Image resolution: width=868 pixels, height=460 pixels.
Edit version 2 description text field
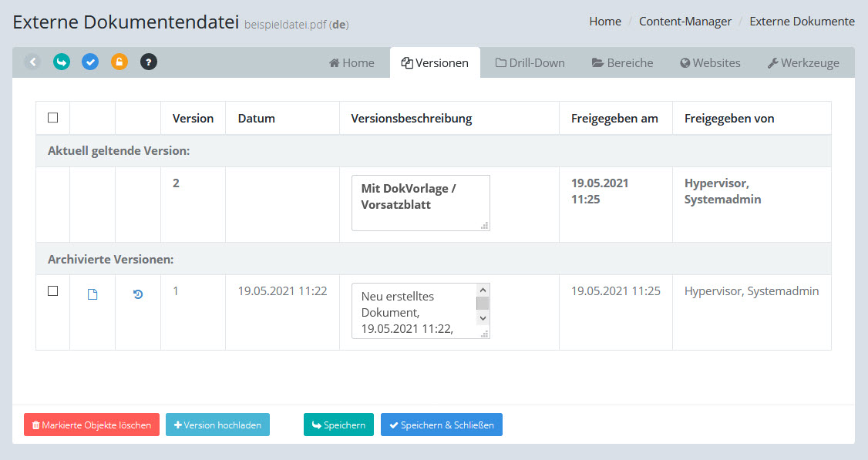pyautogui.click(x=420, y=203)
